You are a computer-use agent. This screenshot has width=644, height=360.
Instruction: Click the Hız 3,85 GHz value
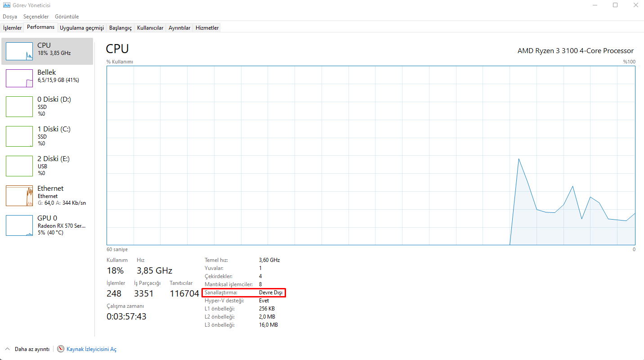coord(155,270)
